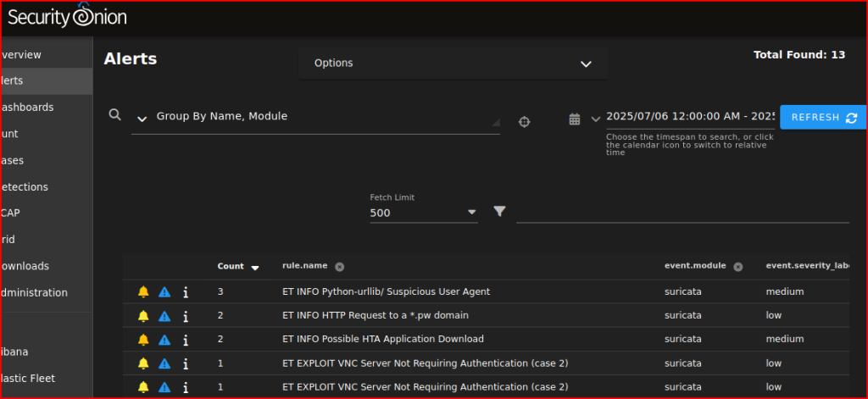Image resolution: width=868 pixels, height=399 pixels.
Task: Go to Detections in the sidebar
Action: click(x=25, y=187)
